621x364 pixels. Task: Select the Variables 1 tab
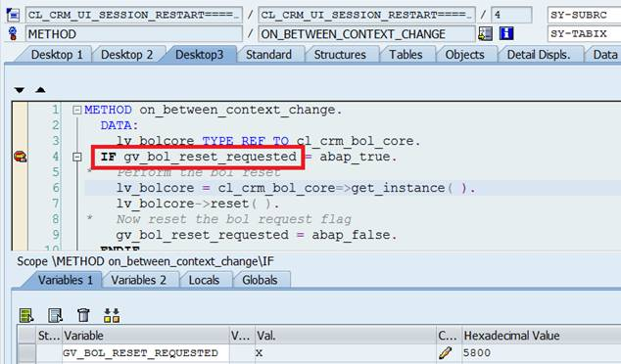[66, 280]
